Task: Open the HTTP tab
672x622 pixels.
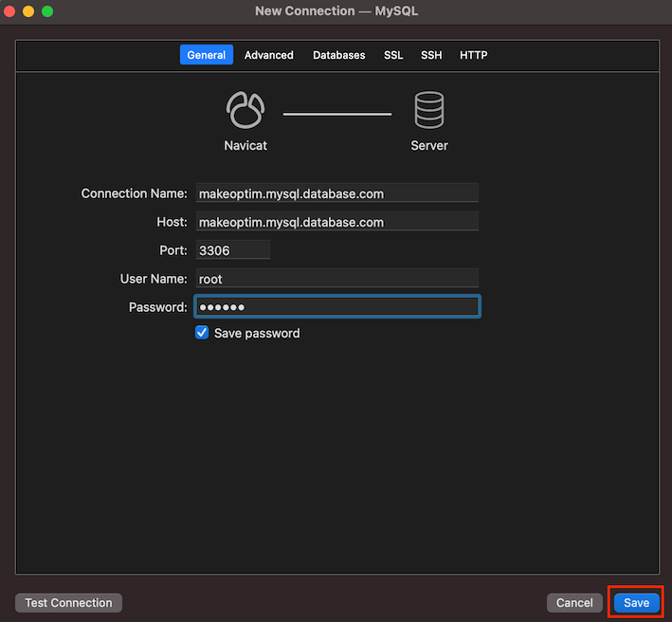Action: click(x=474, y=55)
